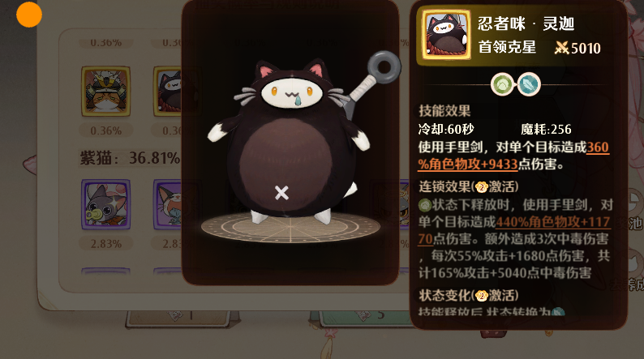This screenshot has width=644, height=359.
Task: Tap the shuriken ring on ninja cat
Action: [384, 66]
